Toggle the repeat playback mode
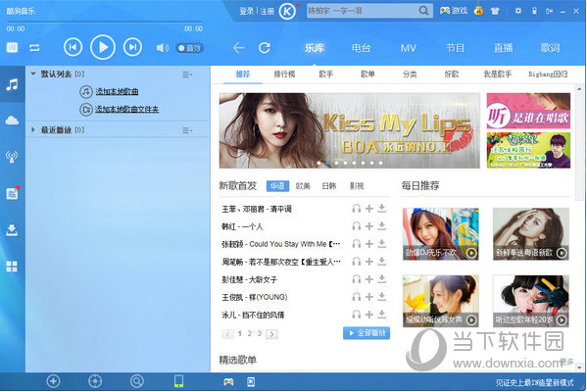 coord(34,48)
